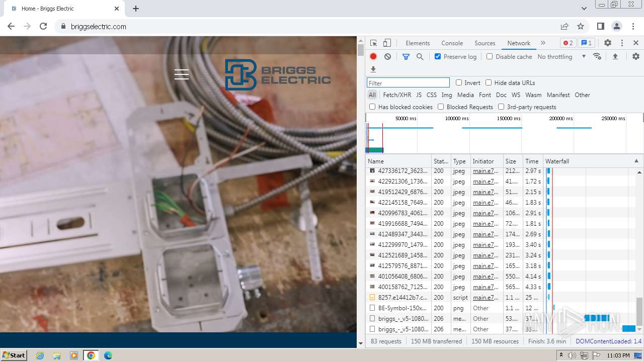The image size is (644, 362).
Task: Switch to the Elements tab
Action: (x=418, y=43)
